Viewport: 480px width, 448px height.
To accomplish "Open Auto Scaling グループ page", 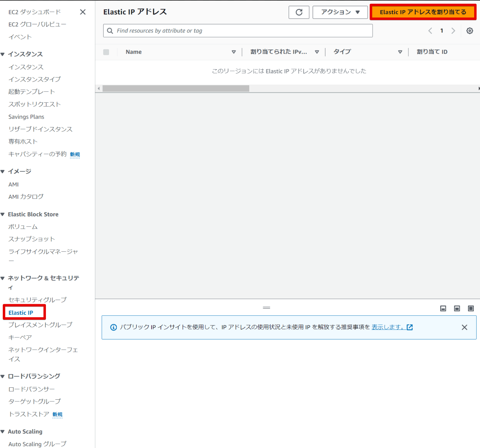I will [x=37, y=444].
